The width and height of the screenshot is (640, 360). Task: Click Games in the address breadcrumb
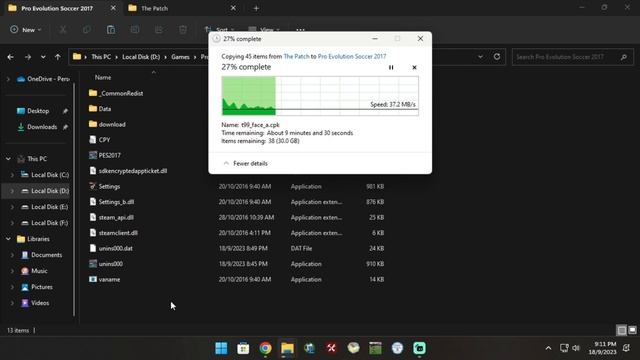coord(180,57)
